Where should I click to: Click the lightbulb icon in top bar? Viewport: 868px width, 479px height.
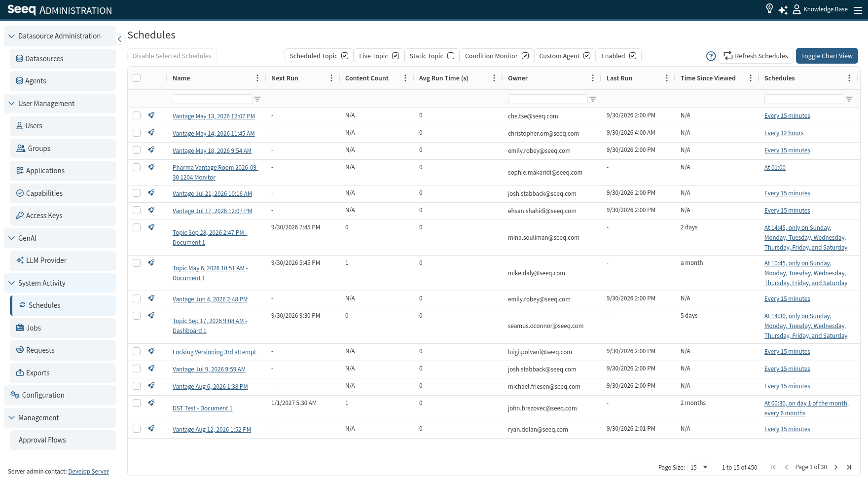tap(769, 9)
